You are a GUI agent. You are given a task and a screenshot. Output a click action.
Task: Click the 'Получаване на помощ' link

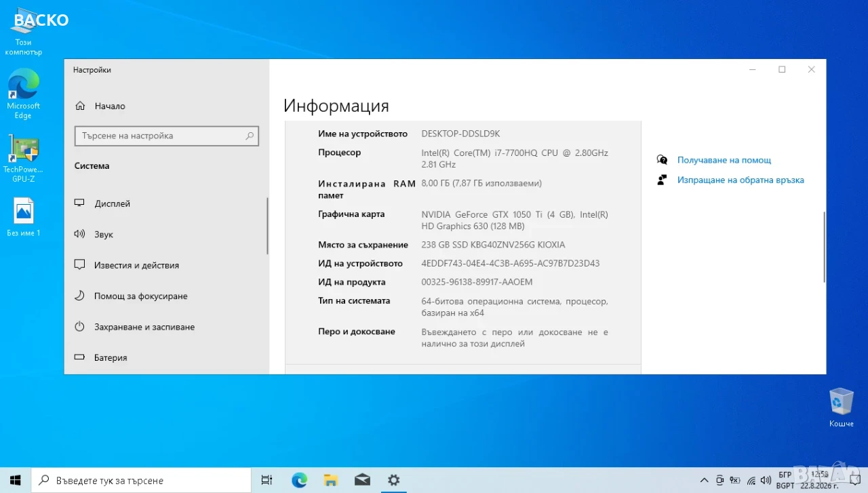click(724, 160)
